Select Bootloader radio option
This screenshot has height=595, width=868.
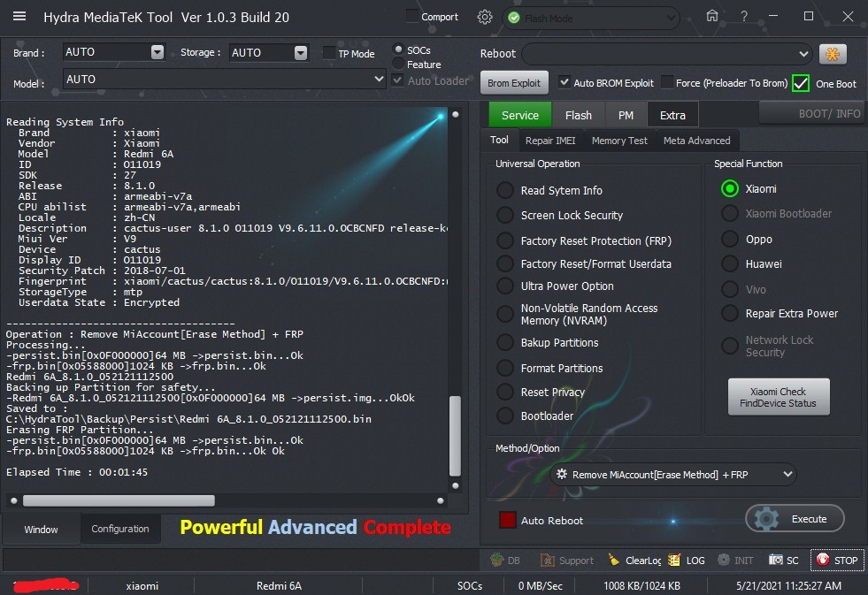pyautogui.click(x=505, y=416)
